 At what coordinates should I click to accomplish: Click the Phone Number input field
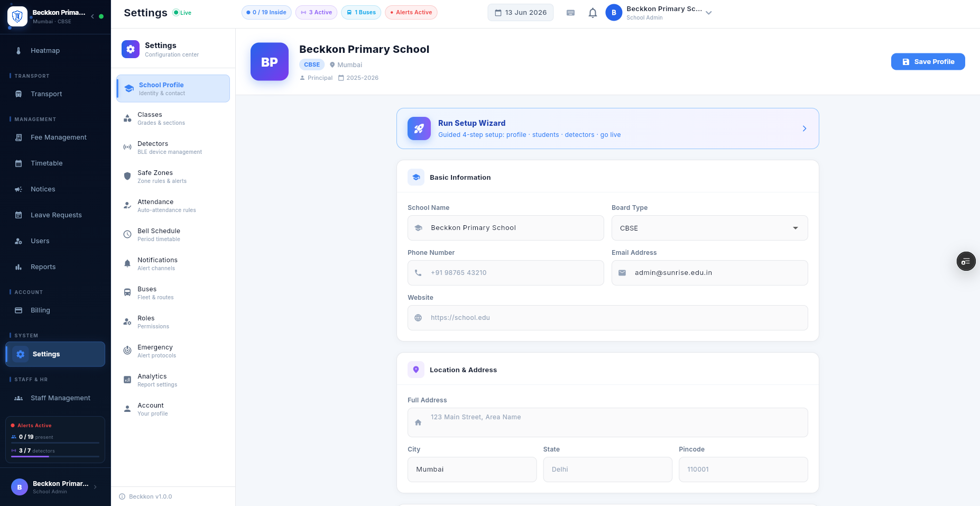[506, 273]
